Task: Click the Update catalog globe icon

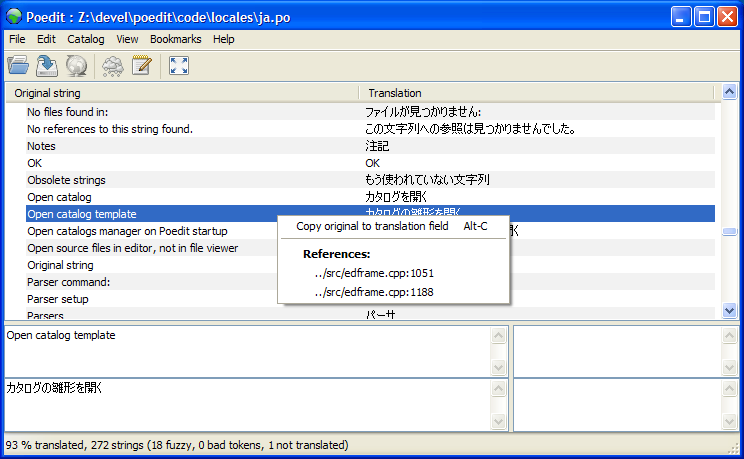Action: coord(76,66)
